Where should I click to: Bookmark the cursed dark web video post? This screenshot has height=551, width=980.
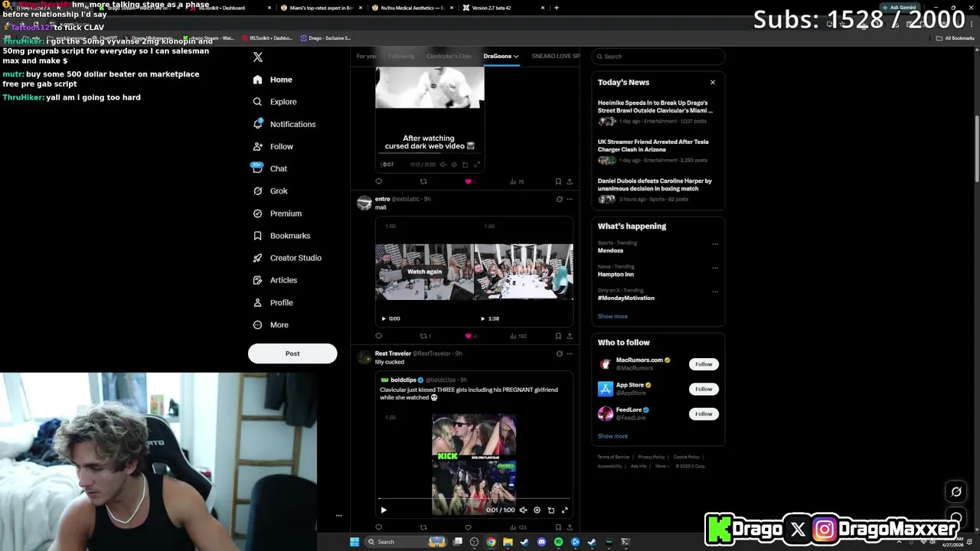pyautogui.click(x=558, y=181)
